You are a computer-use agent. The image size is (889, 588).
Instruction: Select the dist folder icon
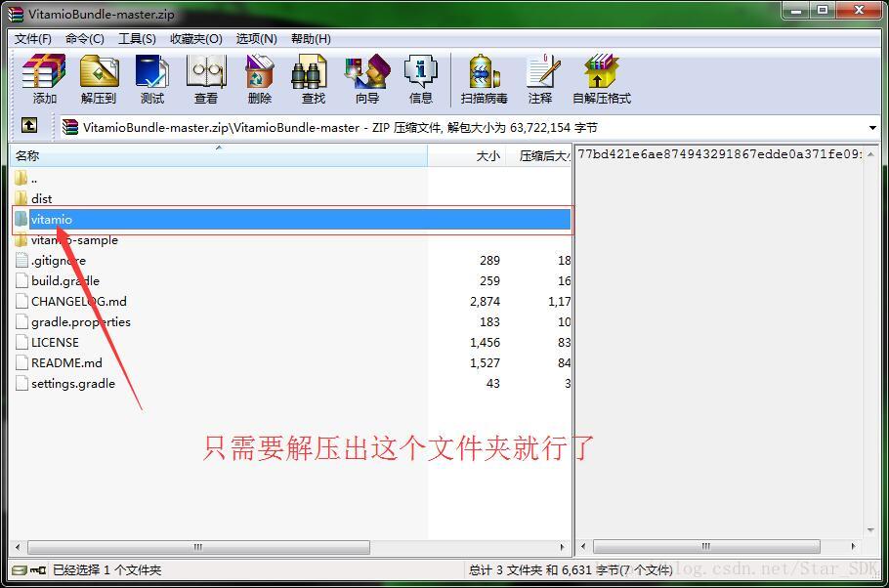click(21, 198)
